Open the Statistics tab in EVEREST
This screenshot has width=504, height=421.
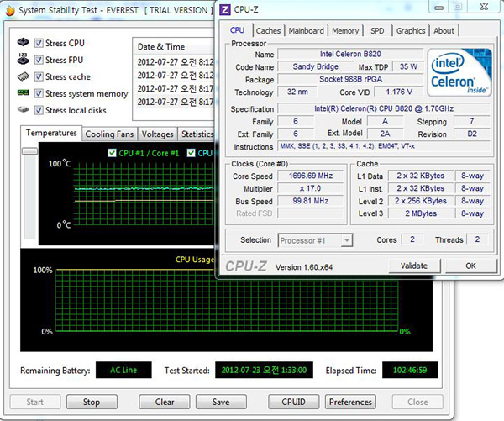[x=197, y=134]
